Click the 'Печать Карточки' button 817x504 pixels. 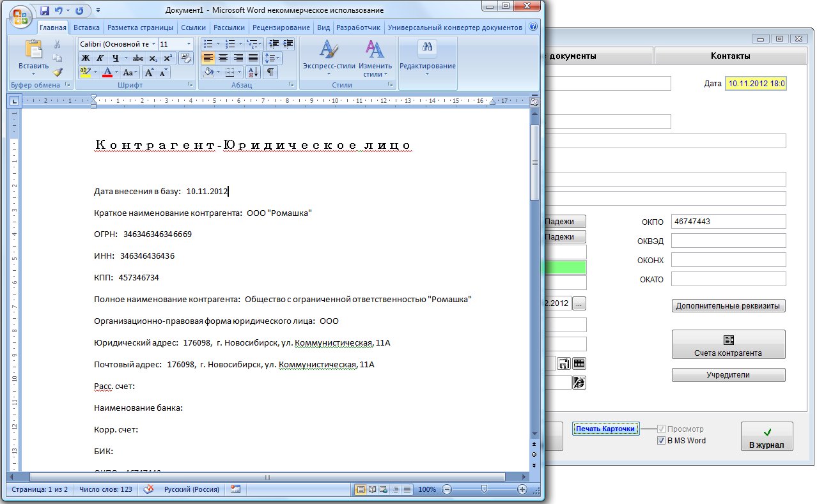click(605, 429)
